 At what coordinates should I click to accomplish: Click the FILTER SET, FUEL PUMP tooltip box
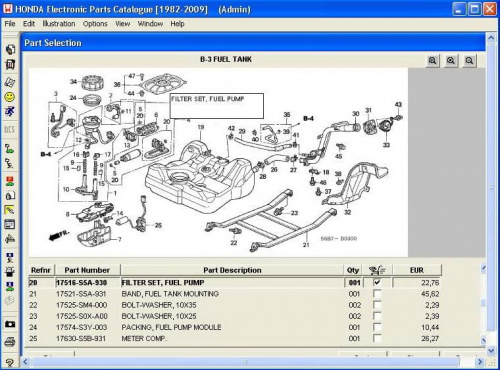point(217,106)
